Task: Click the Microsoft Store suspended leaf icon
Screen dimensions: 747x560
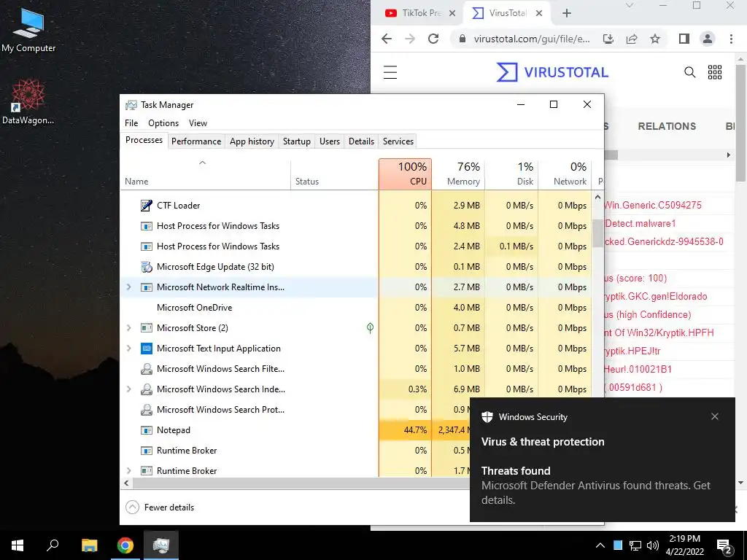Action: tap(370, 327)
